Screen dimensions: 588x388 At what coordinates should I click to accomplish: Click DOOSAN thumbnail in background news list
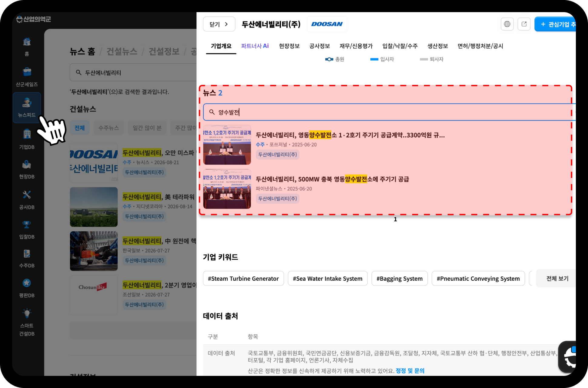click(94, 163)
